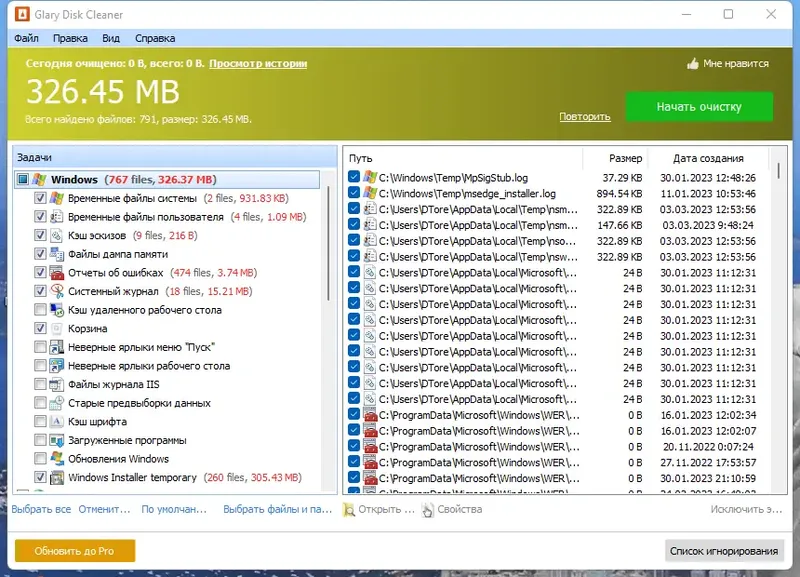Uncheck 'Временные файлы системы' checkbox

(40, 198)
